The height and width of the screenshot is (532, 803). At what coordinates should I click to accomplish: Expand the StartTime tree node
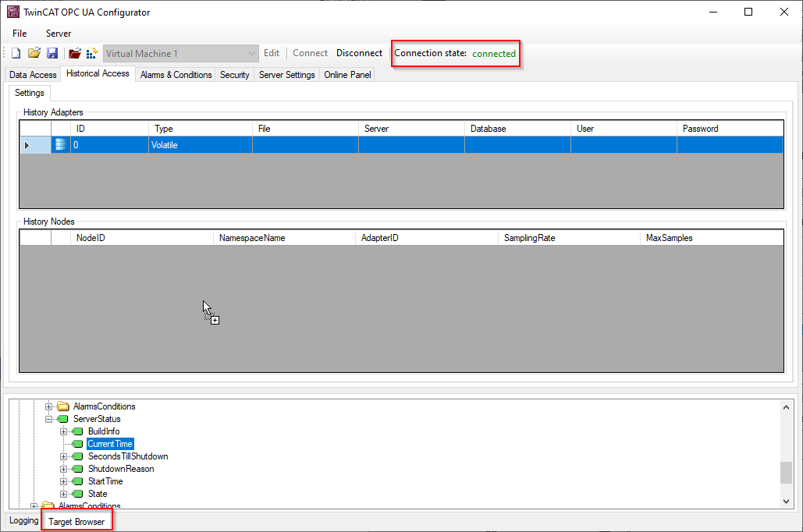pos(63,481)
